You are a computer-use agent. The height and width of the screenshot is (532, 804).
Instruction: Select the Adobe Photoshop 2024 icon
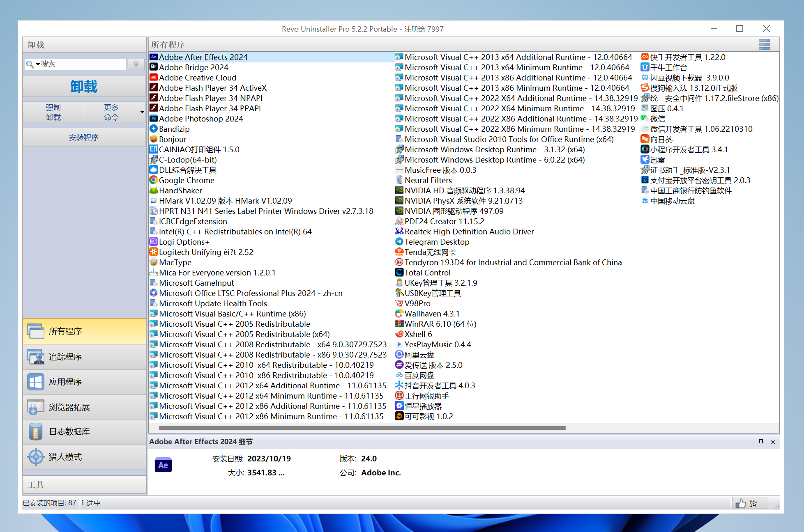(154, 119)
